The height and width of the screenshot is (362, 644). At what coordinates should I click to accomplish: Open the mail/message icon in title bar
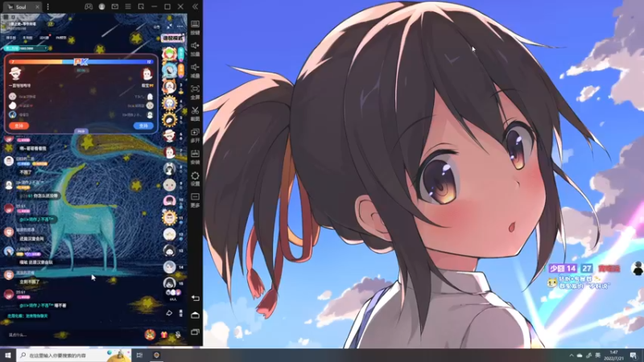click(x=115, y=6)
